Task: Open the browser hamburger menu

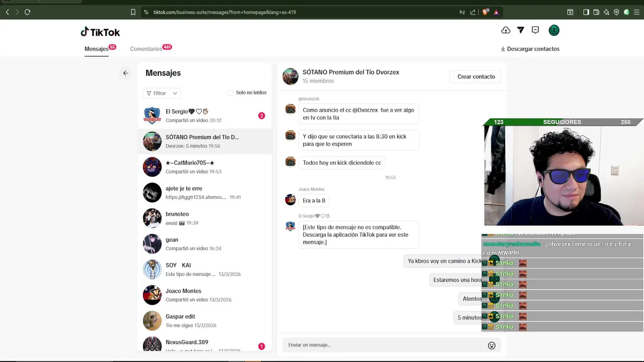Action: pyautogui.click(x=636, y=12)
